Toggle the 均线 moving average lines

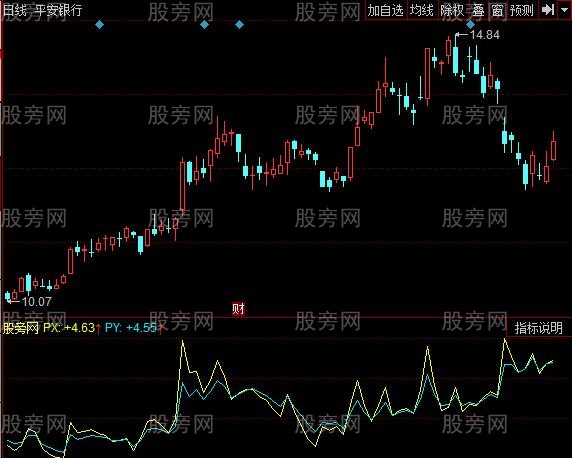pyautogui.click(x=421, y=10)
